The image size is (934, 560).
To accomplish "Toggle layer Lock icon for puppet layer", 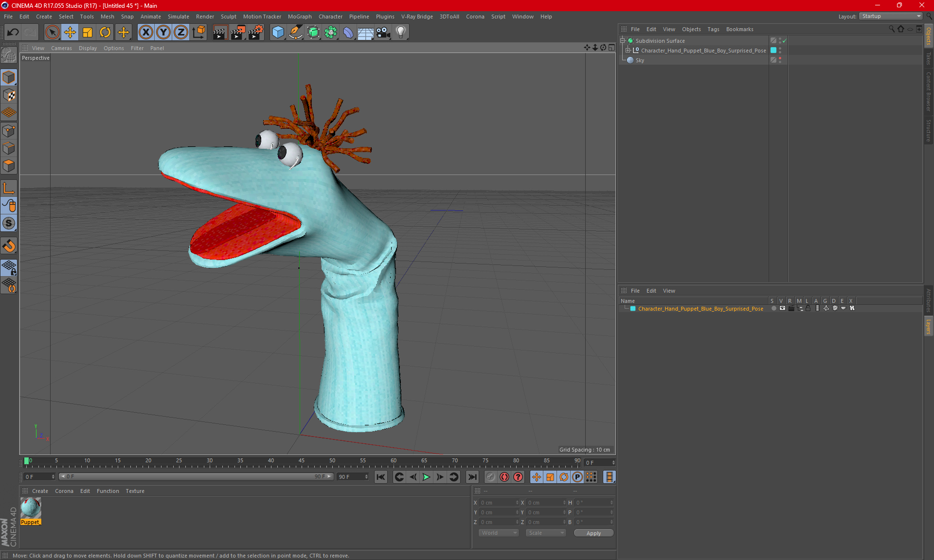I will (x=808, y=308).
